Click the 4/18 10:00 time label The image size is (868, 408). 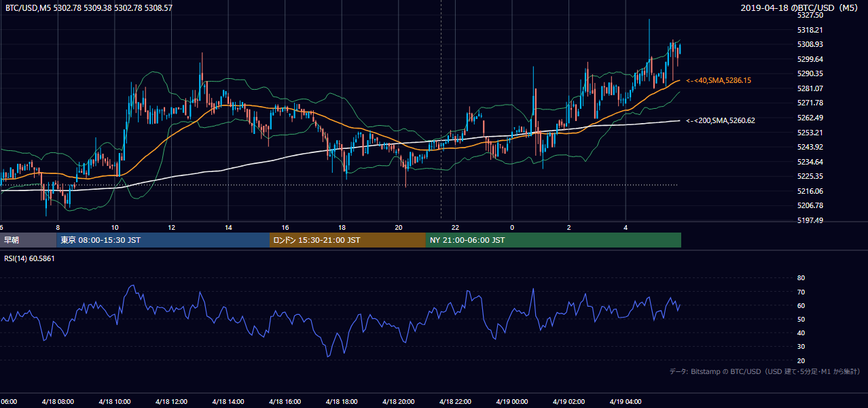click(x=114, y=402)
